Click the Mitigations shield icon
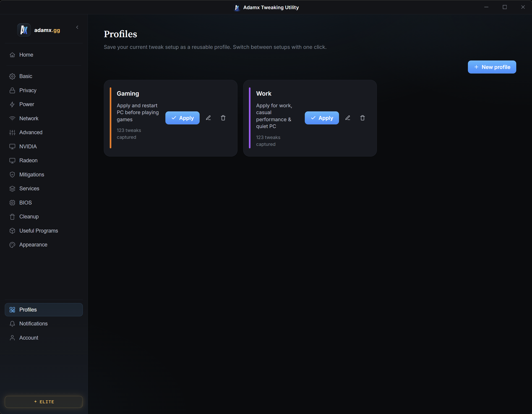The height and width of the screenshot is (414, 532). click(x=12, y=174)
